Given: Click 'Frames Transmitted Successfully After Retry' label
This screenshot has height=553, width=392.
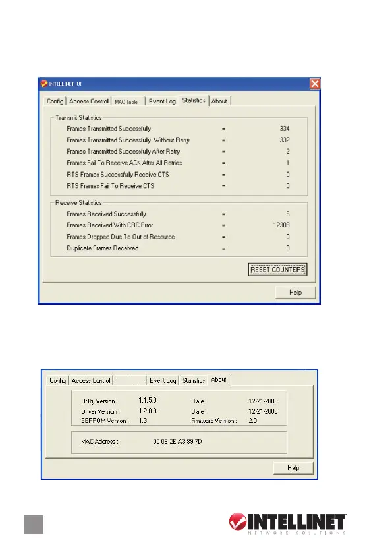Looking at the screenshot, I should [x=123, y=152].
